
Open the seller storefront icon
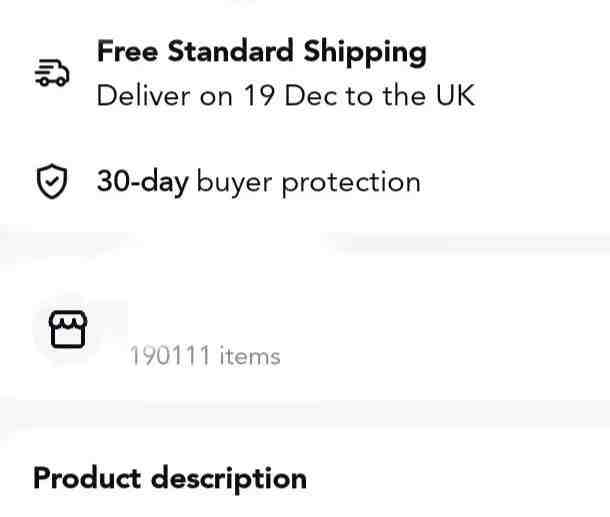(x=68, y=329)
